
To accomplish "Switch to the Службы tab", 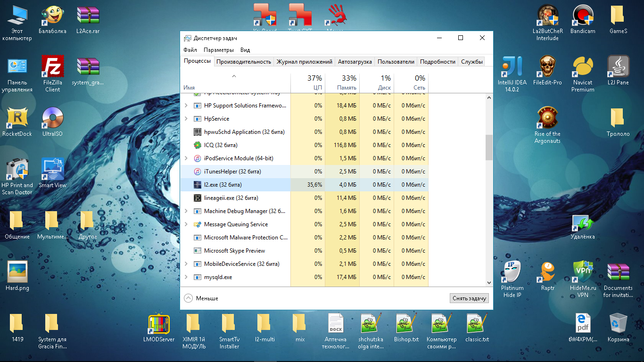I will (x=472, y=62).
